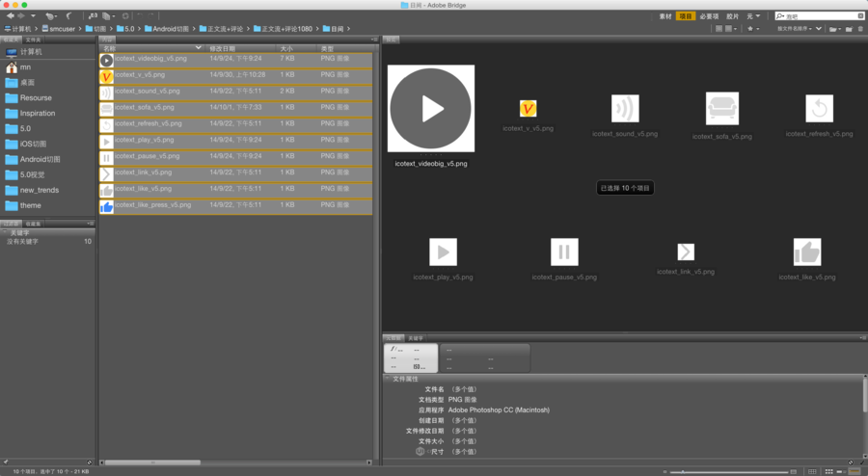Click thumbnail quality browse icon
Viewport: 868px width, 476px height.
(719, 29)
